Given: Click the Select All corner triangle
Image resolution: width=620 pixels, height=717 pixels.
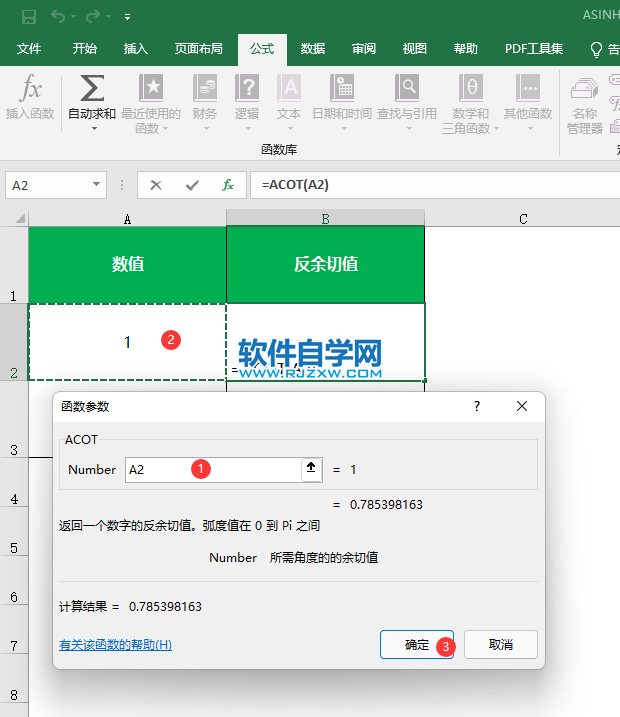Looking at the screenshot, I should click(x=20, y=218).
